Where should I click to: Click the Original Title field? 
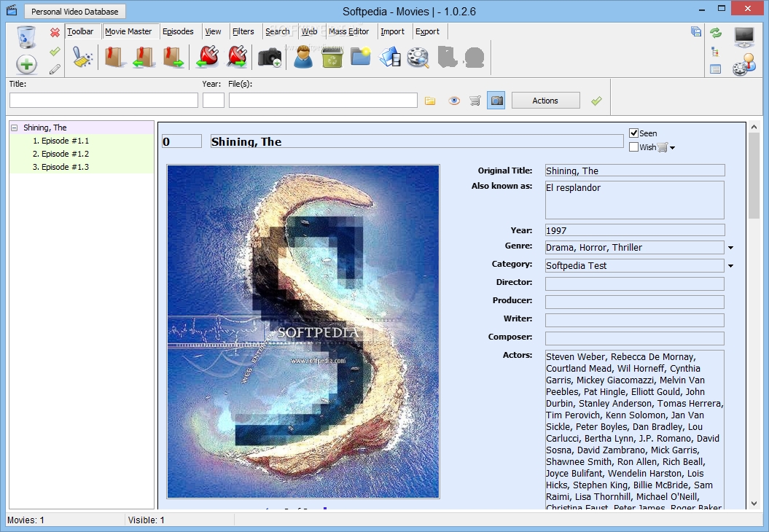click(x=635, y=171)
